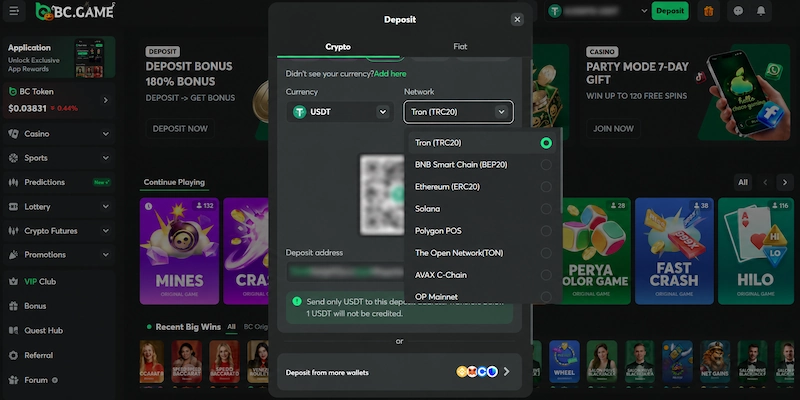800x400 pixels.
Task: Click the Application app rewards banner
Action: [x=59, y=58]
